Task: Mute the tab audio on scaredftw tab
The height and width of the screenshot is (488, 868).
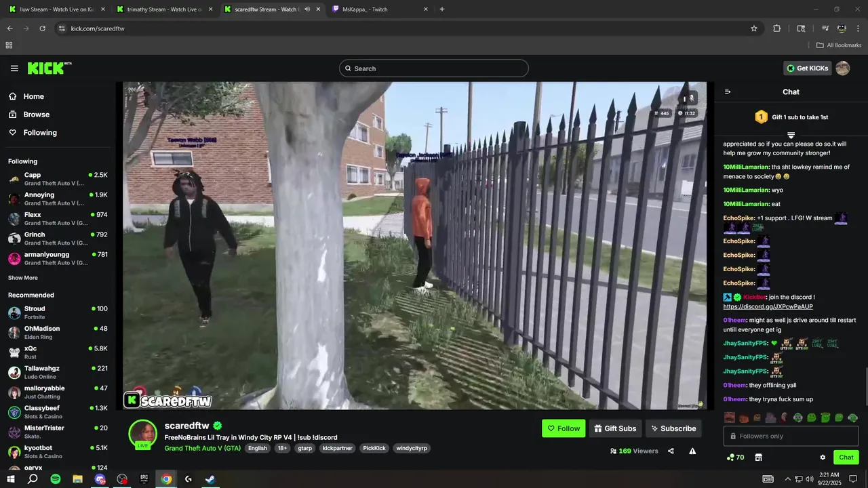Action: tap(307, 9)
